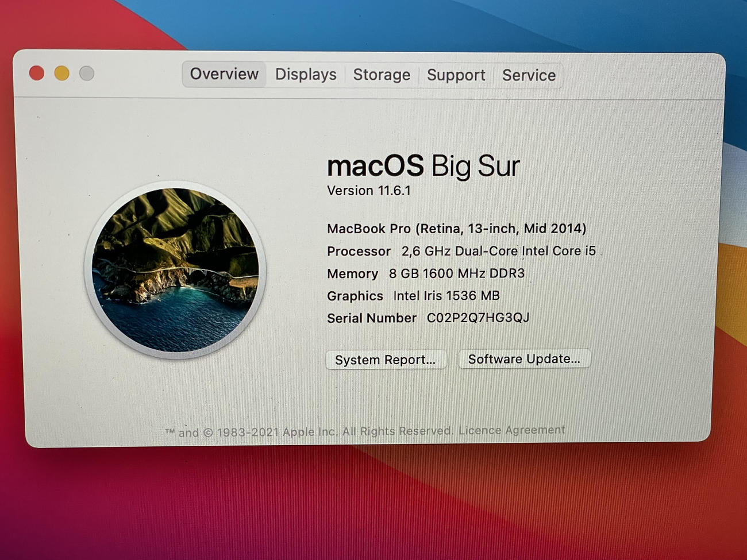The width and height of the screenshot is (747, 560).
Task: Click the macOS Big Sur heading
Action: tap(423, 166)
